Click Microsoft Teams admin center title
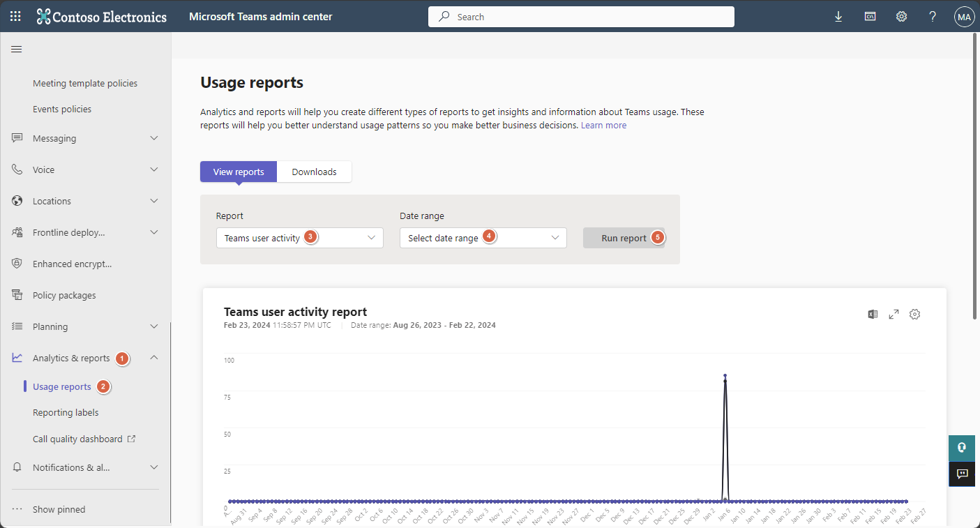 coord(261,17)
